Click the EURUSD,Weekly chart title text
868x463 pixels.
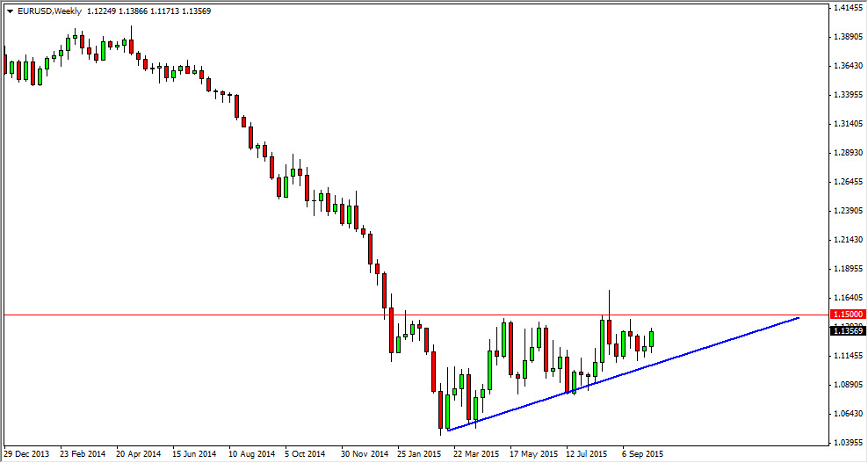pos(50,11)
